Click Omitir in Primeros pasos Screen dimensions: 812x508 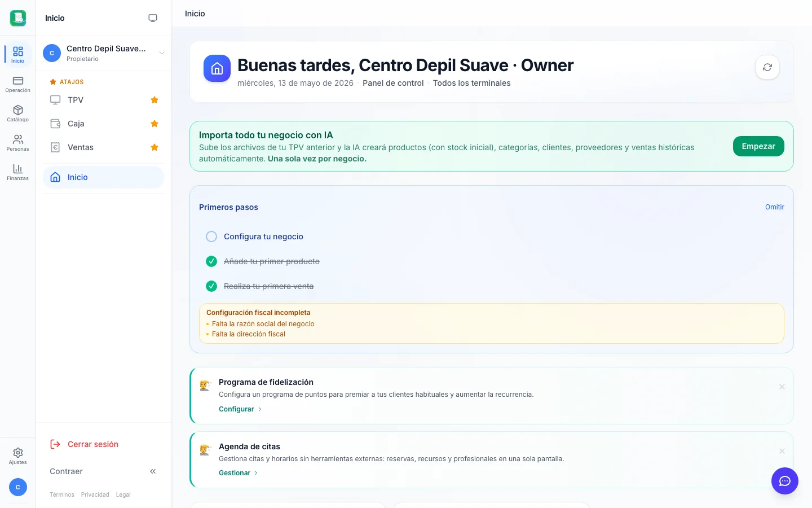(774, 207)
